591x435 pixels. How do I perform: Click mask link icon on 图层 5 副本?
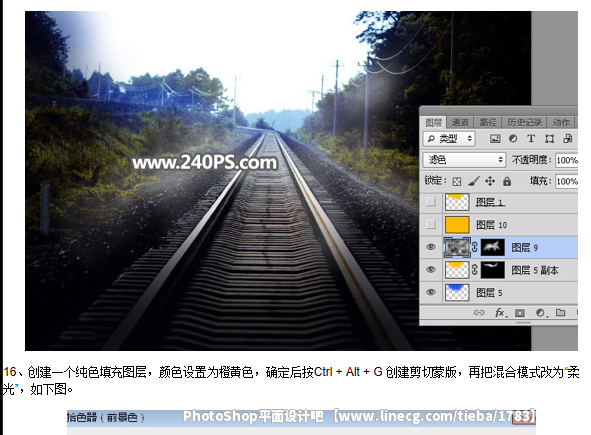click(x=475, y=270)
